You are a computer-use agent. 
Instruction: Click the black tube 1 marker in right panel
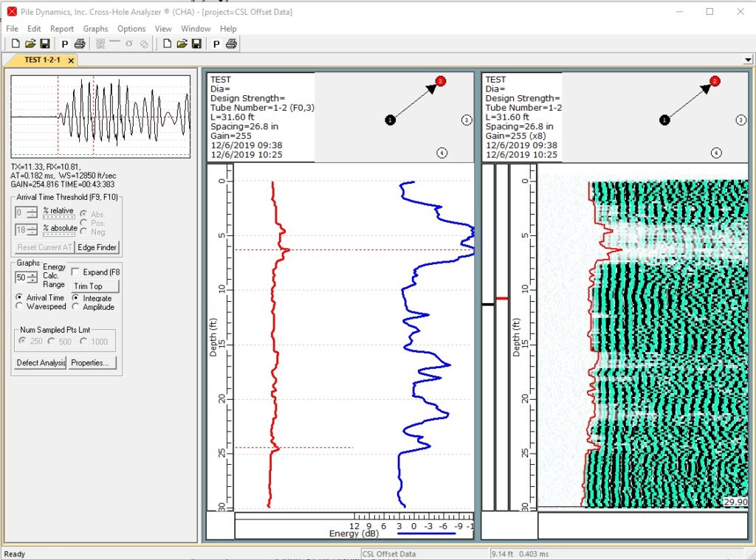point(664,120)
